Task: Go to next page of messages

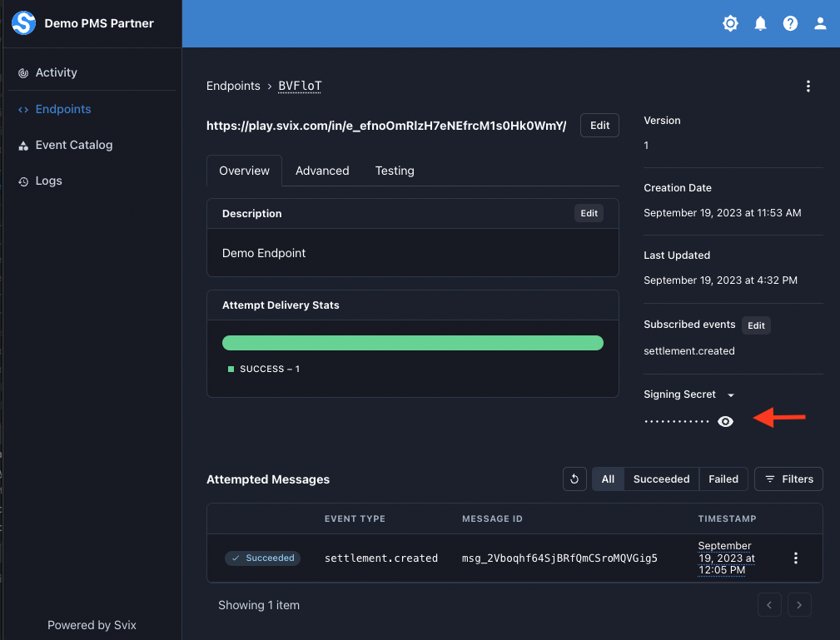Action: pyautogui.click(x=799, y=605)
